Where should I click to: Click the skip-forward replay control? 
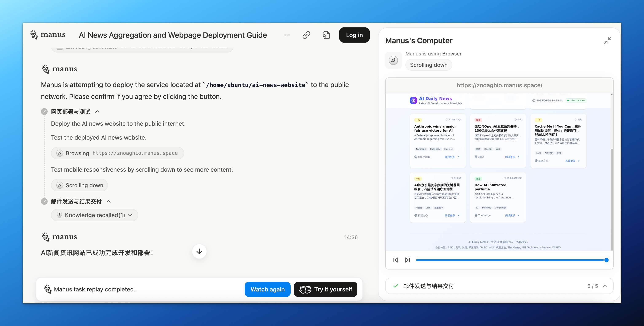click(x=408, y=260)
